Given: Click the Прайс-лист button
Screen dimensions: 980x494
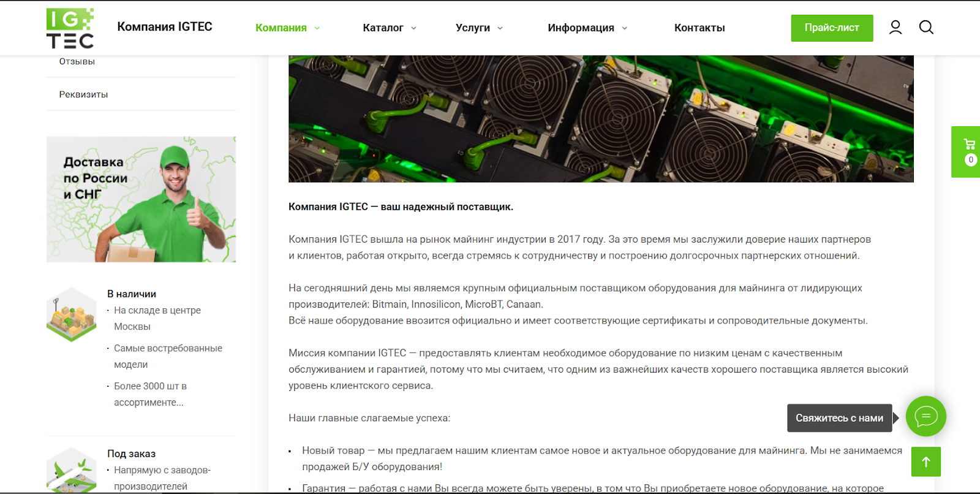Looking at the screenshot, I should (x=832, y=28).
